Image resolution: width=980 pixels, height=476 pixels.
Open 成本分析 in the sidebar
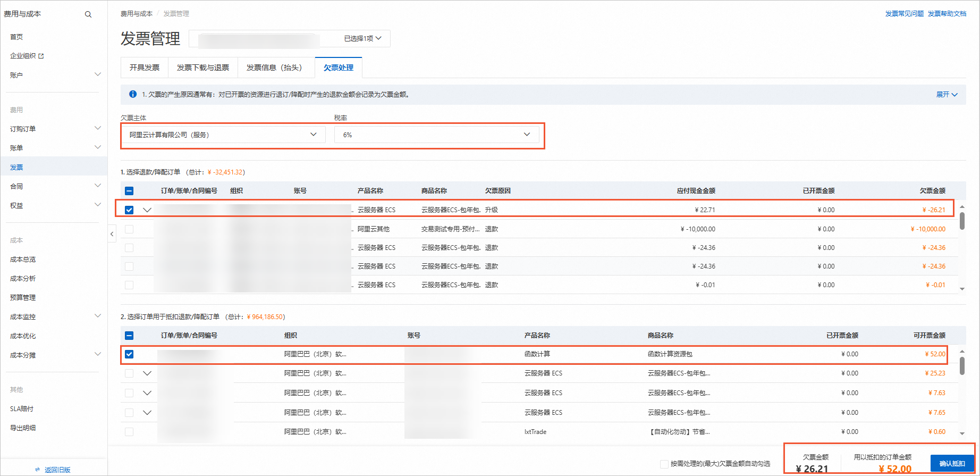tap(23, 279)
